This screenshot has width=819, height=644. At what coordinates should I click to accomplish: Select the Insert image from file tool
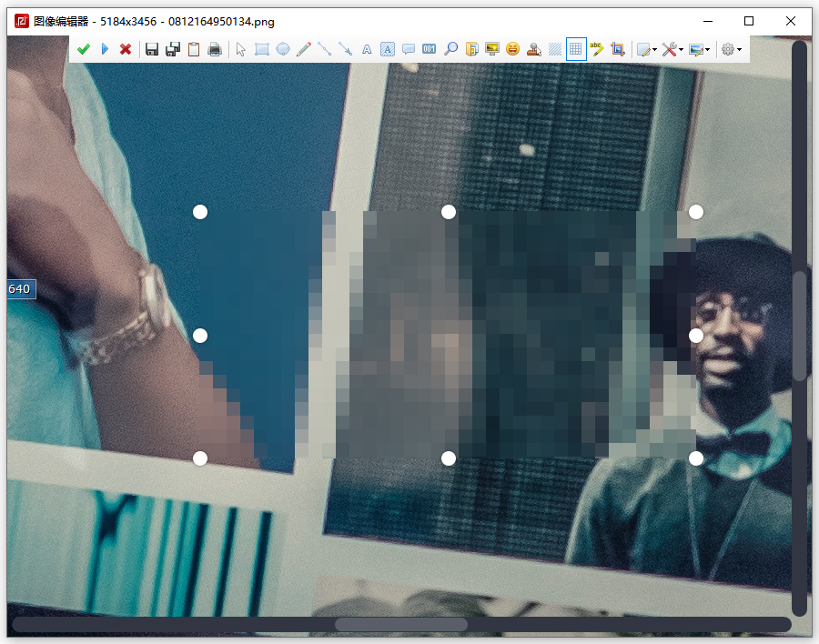(471, 50)
